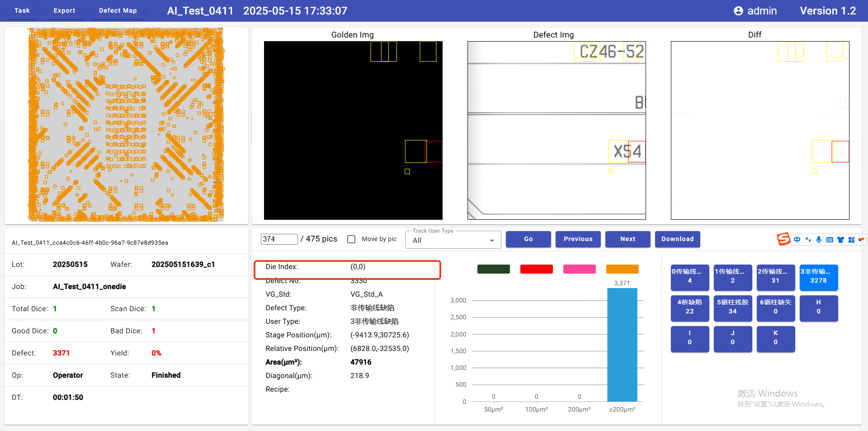Click the picture number input field
This screenshot has width=868, height=431.
[279, 239]
